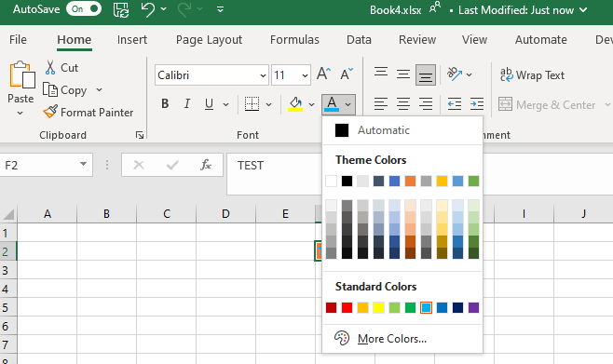Switch to the Insert ribbon tab
Screen dimensions: 613x364
(132, 40)
